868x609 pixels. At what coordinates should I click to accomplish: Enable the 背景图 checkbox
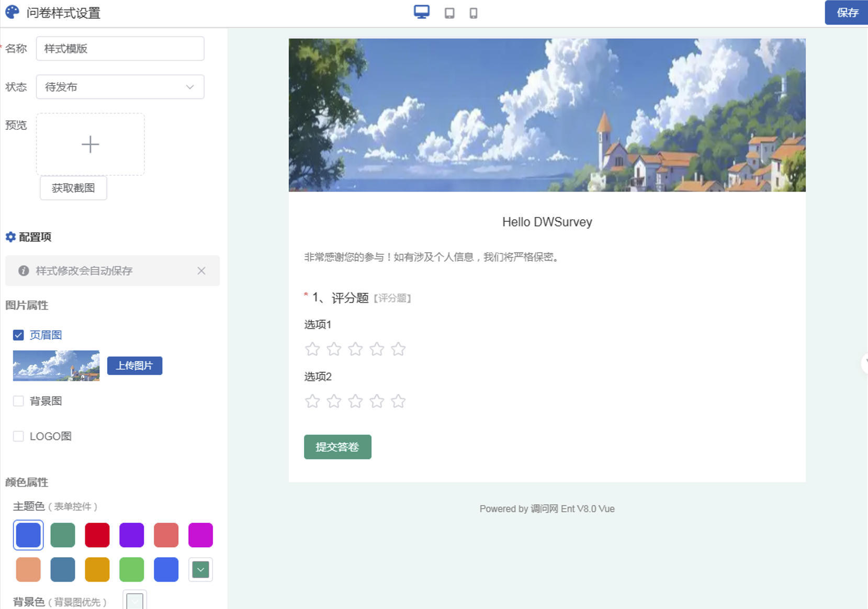click(18, 401)
